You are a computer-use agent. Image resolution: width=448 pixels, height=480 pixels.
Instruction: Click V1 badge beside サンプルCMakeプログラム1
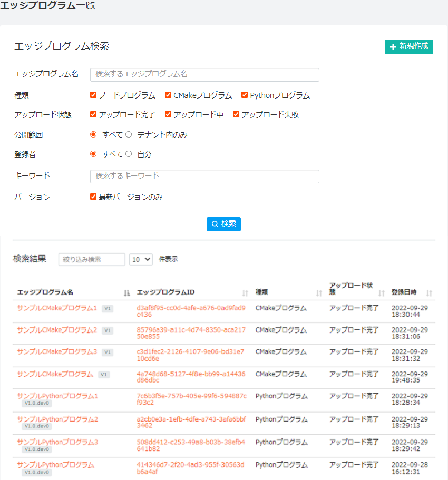(x=108, y=308)
